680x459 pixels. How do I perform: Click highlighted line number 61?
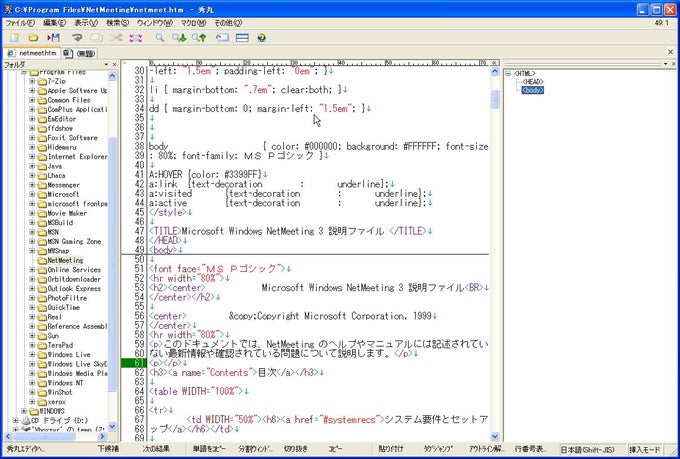click(x=134, y=363)
